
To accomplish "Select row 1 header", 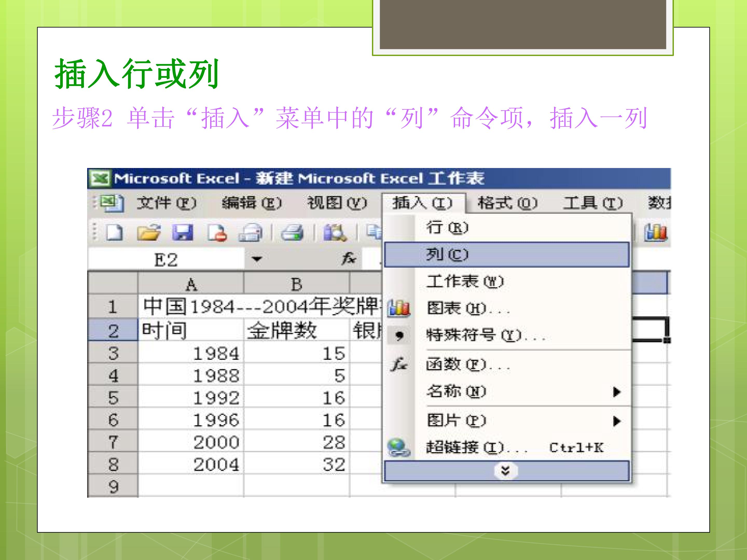I will (113, 306).
